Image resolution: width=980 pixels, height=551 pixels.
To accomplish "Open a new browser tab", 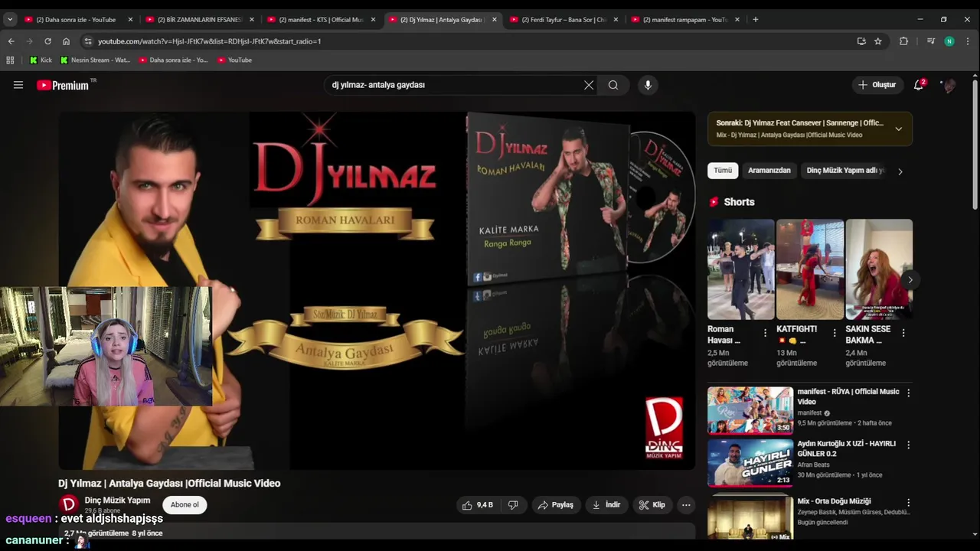I will coord(756,20).
